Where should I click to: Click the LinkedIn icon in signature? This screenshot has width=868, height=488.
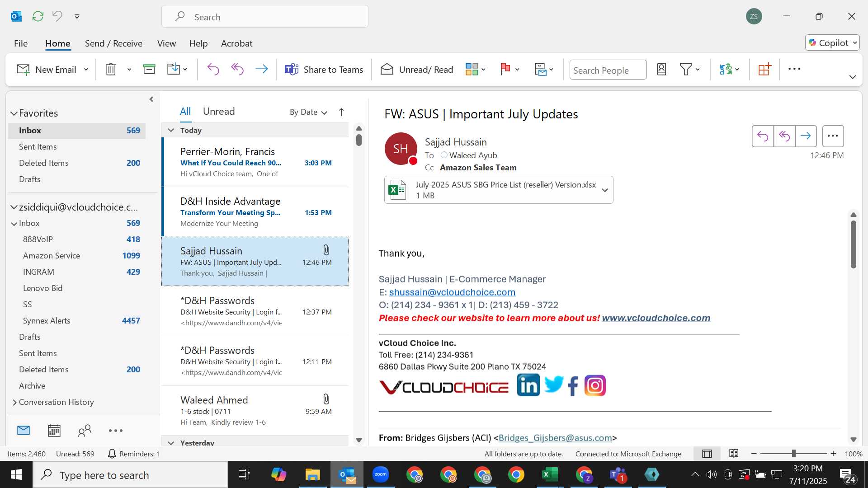(x=528, y=385)
